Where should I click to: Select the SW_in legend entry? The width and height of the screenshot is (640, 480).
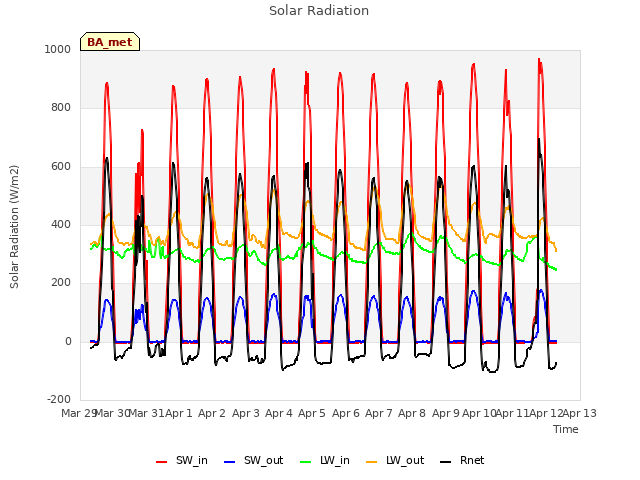coord(182,460)
